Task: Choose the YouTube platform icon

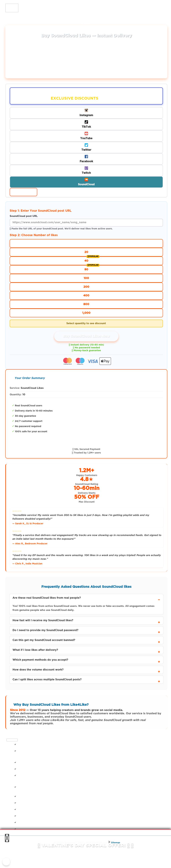Action: [x=86, y=133]
